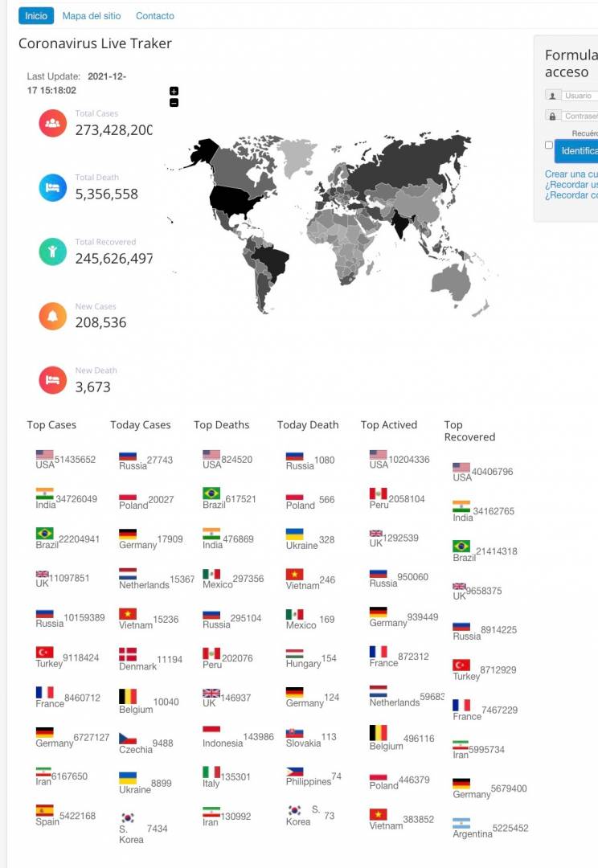Click the USA flag under Top Cases
Viewport: 598px width, 868px height.
point(45,454)
